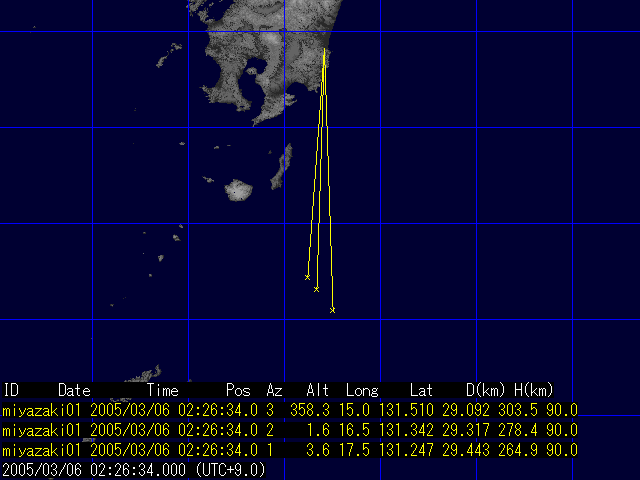Click the Lat column header
This screenshot has height=480, width=640.
tap(421, 390)
